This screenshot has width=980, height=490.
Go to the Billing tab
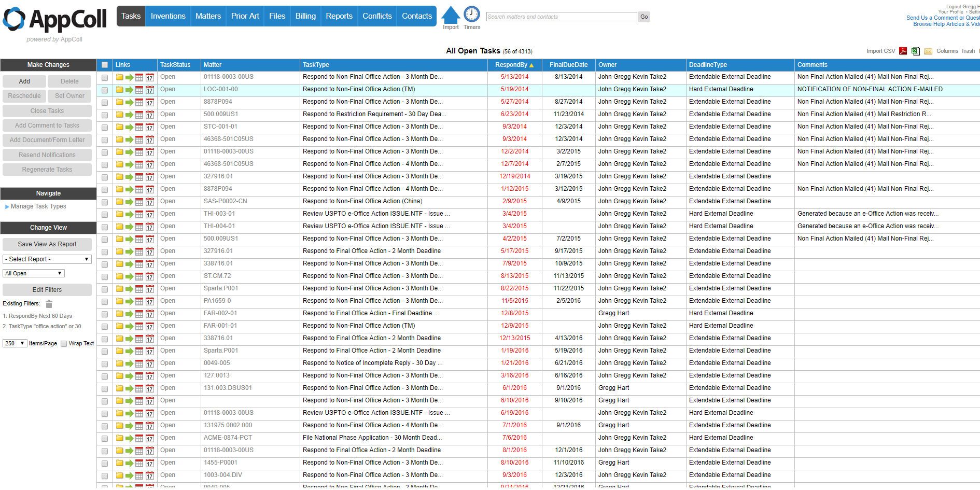[x=305, y=16]
